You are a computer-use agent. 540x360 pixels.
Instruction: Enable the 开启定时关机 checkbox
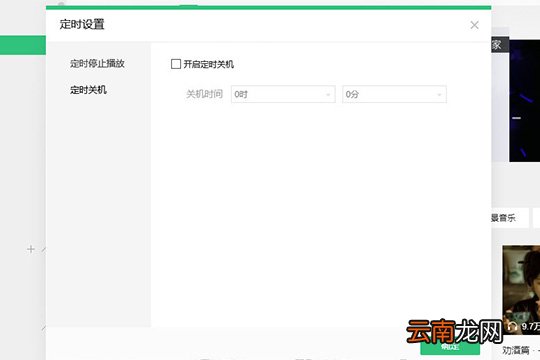click(x=176, y=64)
